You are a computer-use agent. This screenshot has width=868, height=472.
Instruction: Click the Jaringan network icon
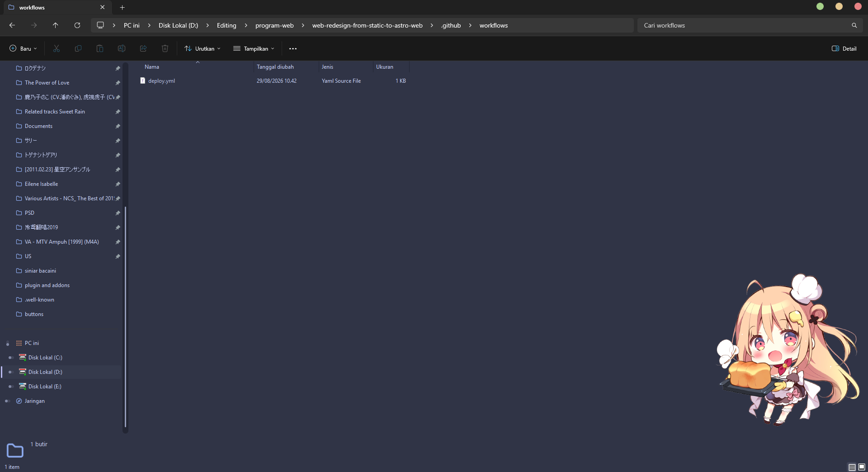19,401
